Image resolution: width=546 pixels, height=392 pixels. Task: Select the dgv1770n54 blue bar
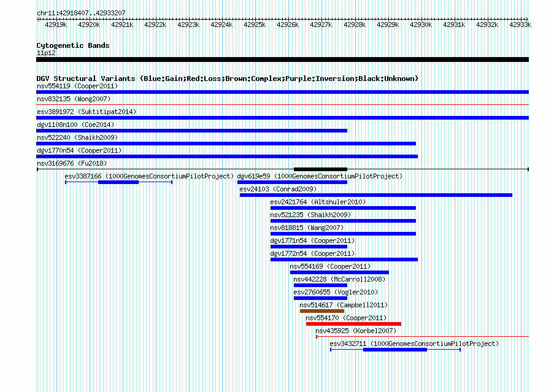coord(227,156)
